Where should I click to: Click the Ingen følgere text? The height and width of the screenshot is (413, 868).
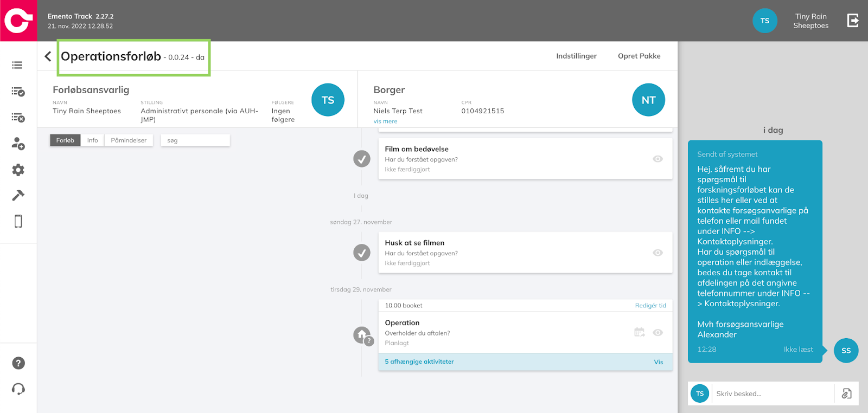coord(283,115)
